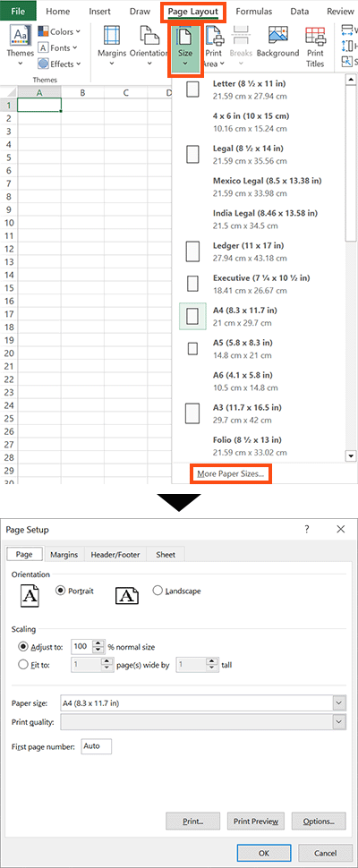Open the Margins icon menu
The height and width of the screenshot is (868, 358).
[113, 37]
